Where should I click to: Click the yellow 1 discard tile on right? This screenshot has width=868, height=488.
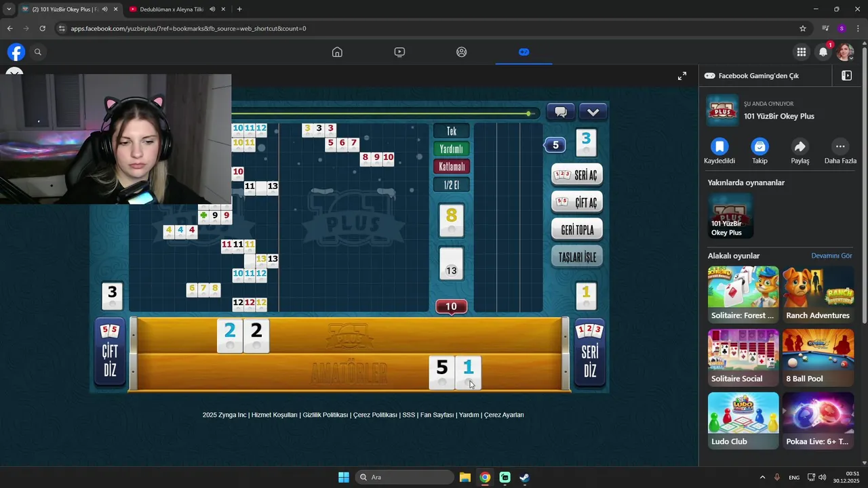[x=586, y=297]
